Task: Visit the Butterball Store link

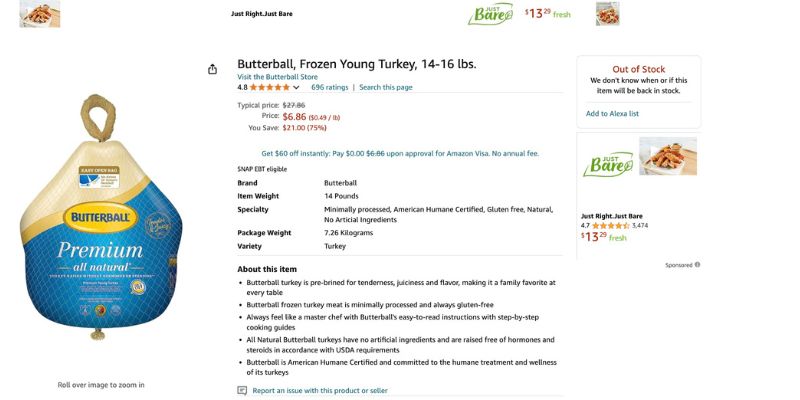Action: click(277, 76)
